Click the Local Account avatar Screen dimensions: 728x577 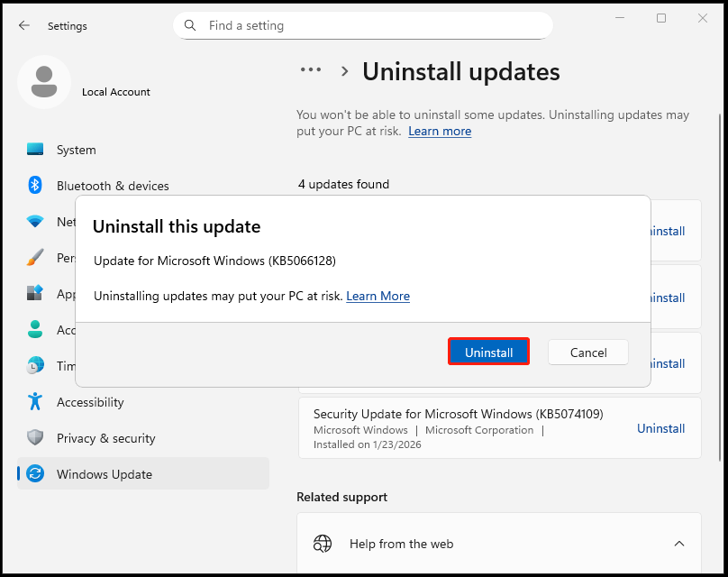(44, 81)
